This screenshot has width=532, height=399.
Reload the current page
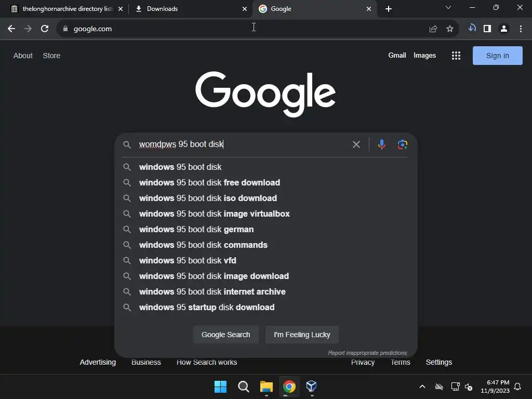45,29
